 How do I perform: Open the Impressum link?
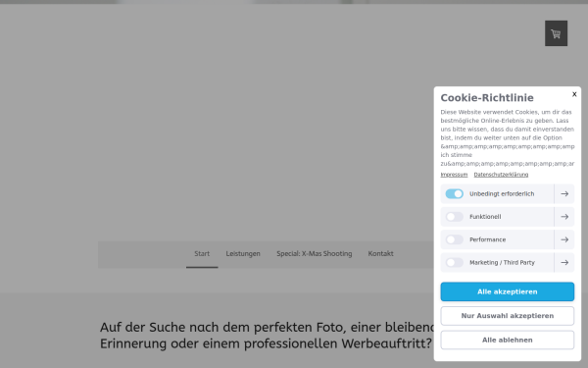454,175
